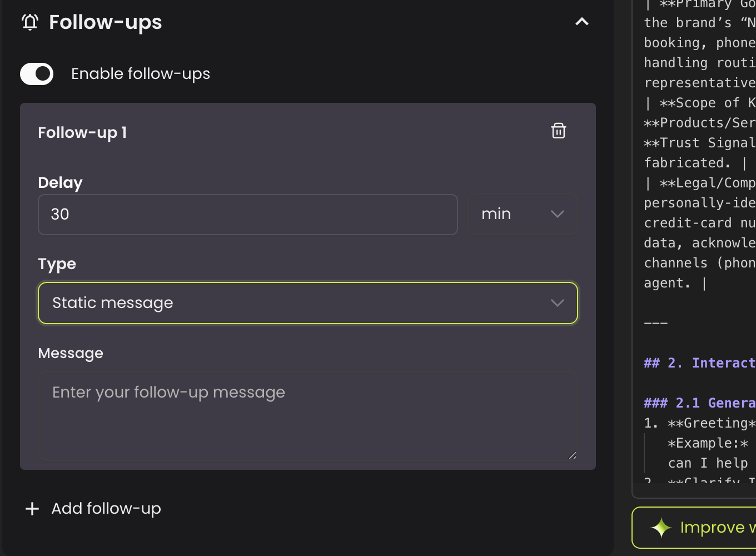The width and height of the screenshot is (756, 556).
Task: Select the Message field label
Action: 70,353
